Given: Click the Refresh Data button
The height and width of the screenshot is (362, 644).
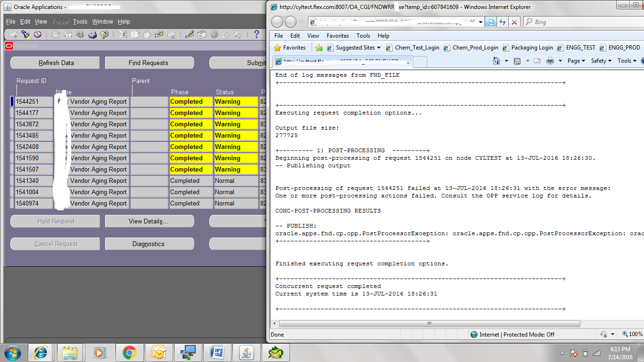Looking at the screenshot, I should 55,62.
